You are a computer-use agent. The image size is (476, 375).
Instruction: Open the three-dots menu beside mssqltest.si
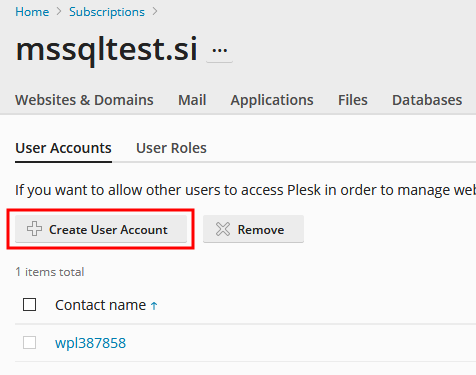coord(219,51)
